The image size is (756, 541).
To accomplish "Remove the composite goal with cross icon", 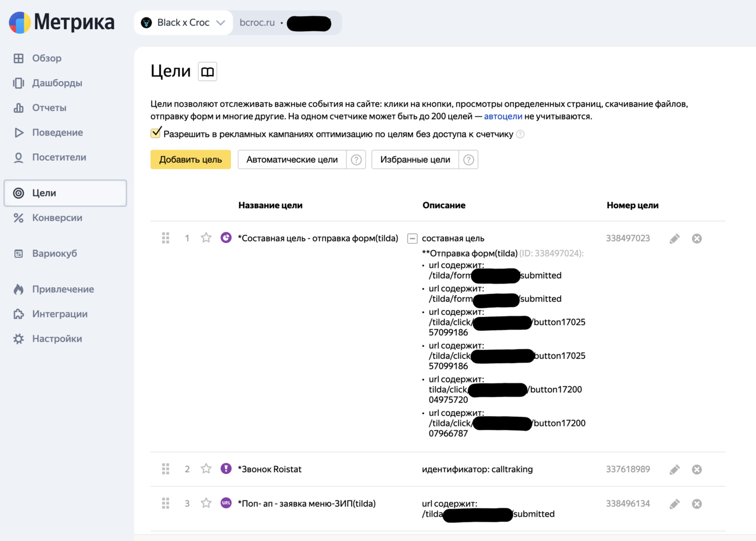I will [697, 239].
